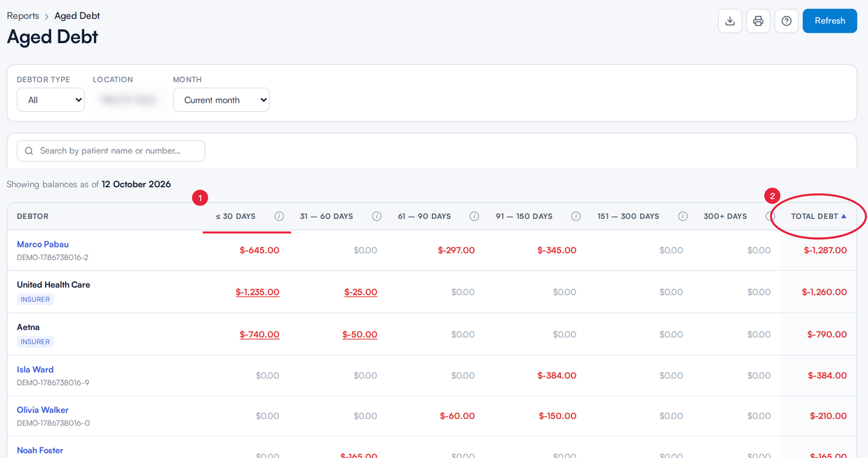Open the blurred Location selector
The image size is (868, 458).
(128, 100)
